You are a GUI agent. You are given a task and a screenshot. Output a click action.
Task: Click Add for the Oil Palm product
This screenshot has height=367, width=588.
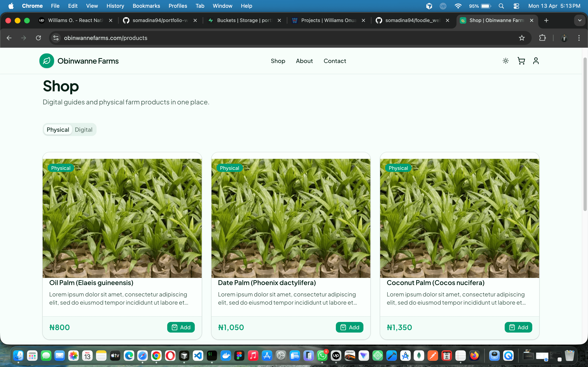pos(181,327)
